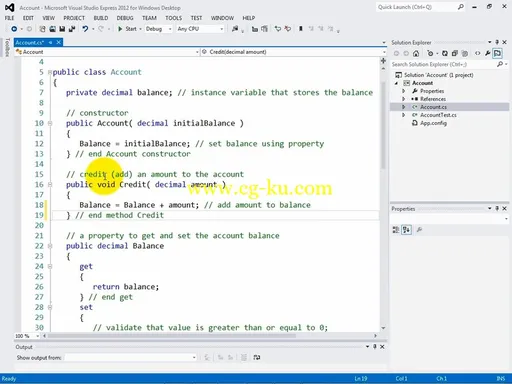Collapse the constructor outlining at line 10
This screenshot has height=384, width=512.
click(50, 123)
